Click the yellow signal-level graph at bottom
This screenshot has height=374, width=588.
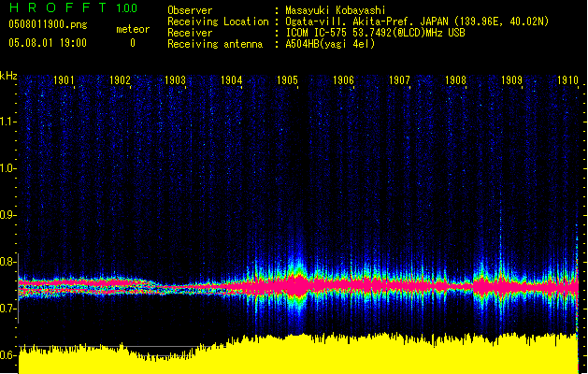click(298, 353)
